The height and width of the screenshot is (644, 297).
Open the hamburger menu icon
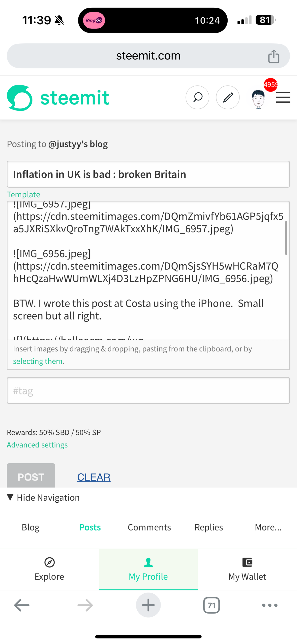[283, 97]
